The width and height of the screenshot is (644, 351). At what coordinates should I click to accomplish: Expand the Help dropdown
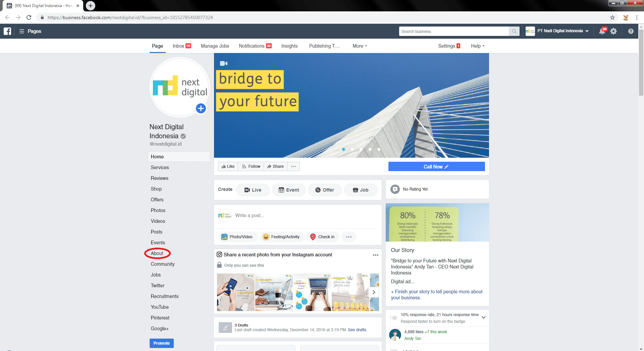pyautogui.click(x=478, y=46)
